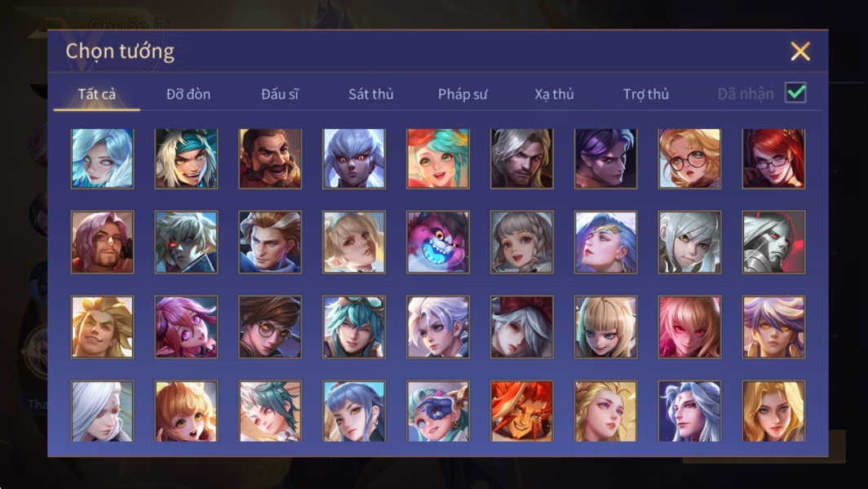This screenshot has width=868, height=489.
Task: Select the Tất cả tab
Action: (97, 94)
